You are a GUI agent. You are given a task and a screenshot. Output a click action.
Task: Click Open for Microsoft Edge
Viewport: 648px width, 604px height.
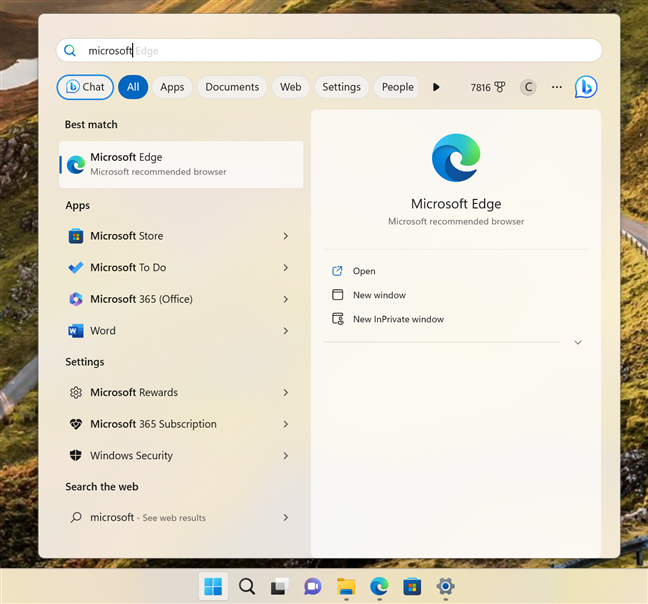tap(364, 271)
